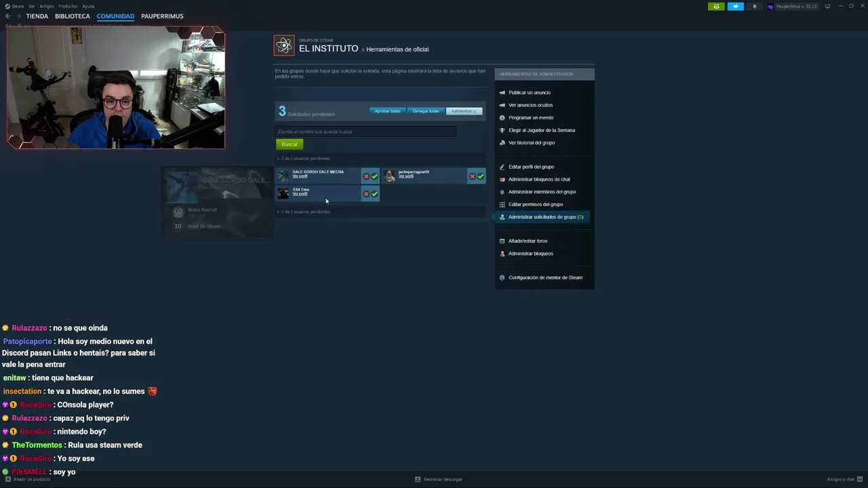The image size is (868, 488).
Task: Open Elegir al Jugador de la Semana
Action: pyautogui.click(x=542, y=130)
